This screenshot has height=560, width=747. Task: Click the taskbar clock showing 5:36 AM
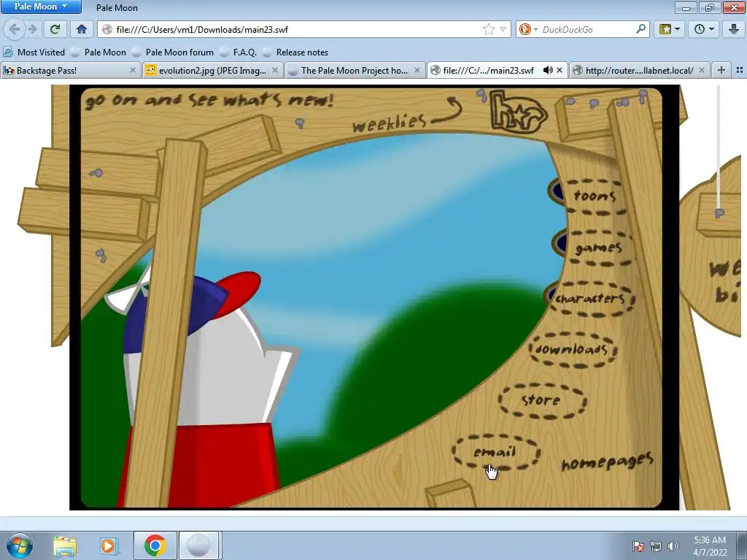pos(710,546)
